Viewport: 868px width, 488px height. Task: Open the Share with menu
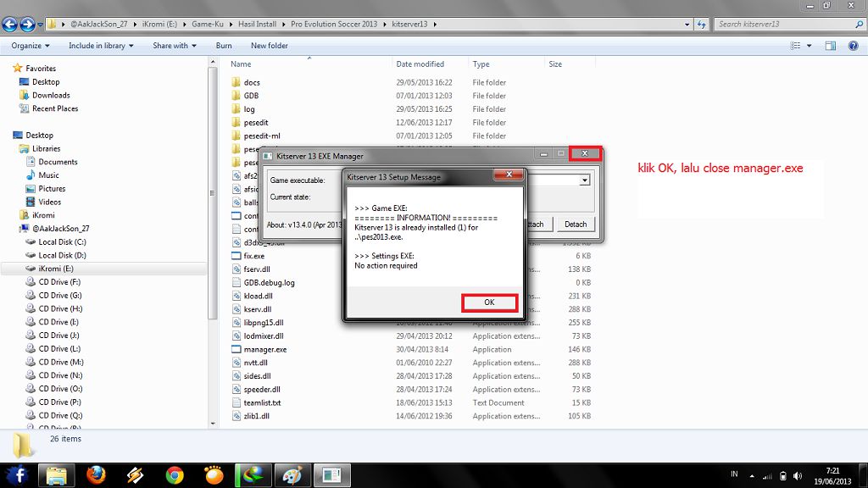(x=175, y=46)
